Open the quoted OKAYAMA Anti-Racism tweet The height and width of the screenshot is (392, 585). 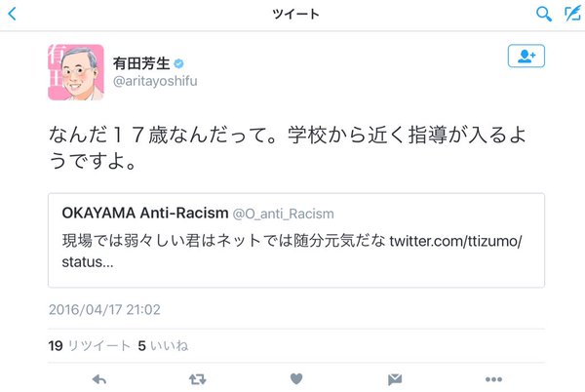click(296, 240)
